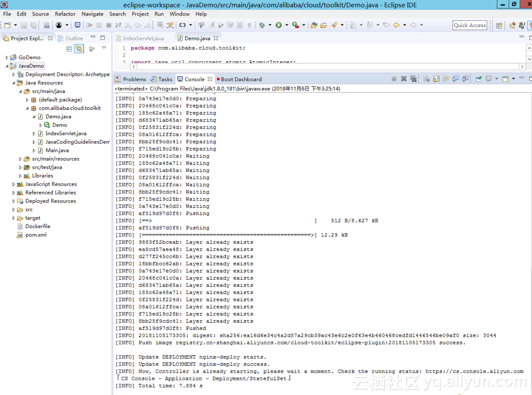Click Show Console When Standard Error Changes icon
The width and height of the screenshot is (532, 395).
pyautogui.click(x=465, y=79)
